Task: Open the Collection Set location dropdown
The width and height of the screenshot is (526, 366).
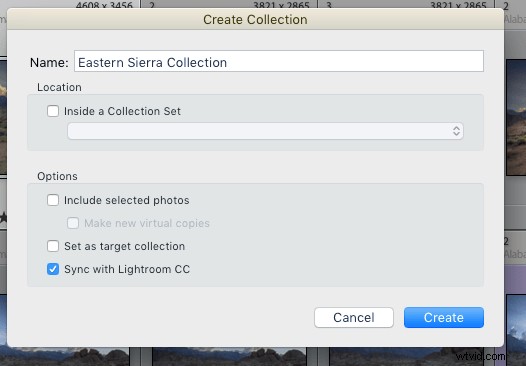Action: [265, 131]
